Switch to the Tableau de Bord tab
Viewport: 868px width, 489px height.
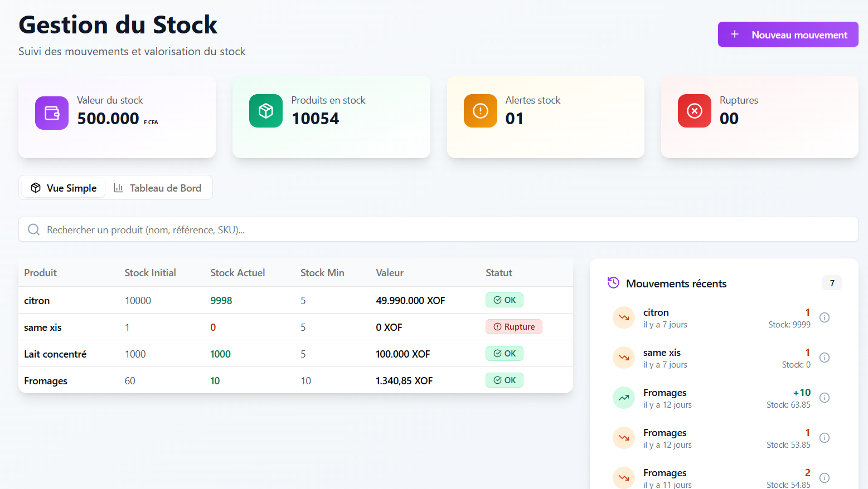click(x=159, y=188)
